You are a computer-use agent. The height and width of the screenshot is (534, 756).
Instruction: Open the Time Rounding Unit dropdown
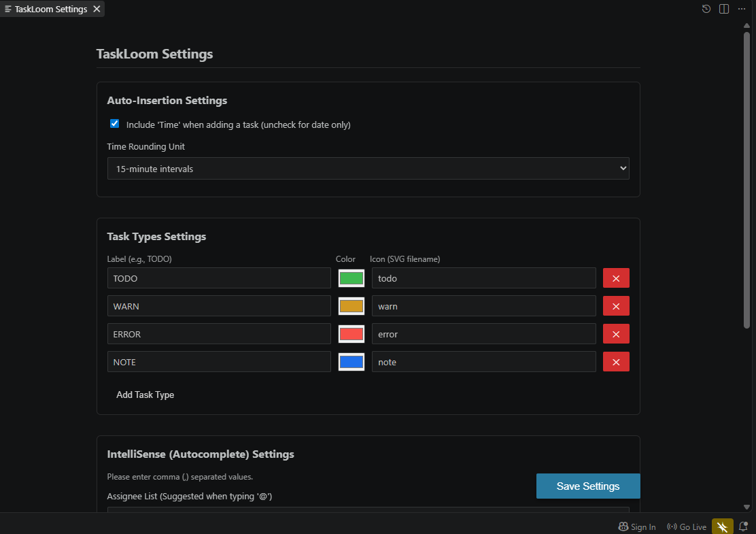[368, 168]
